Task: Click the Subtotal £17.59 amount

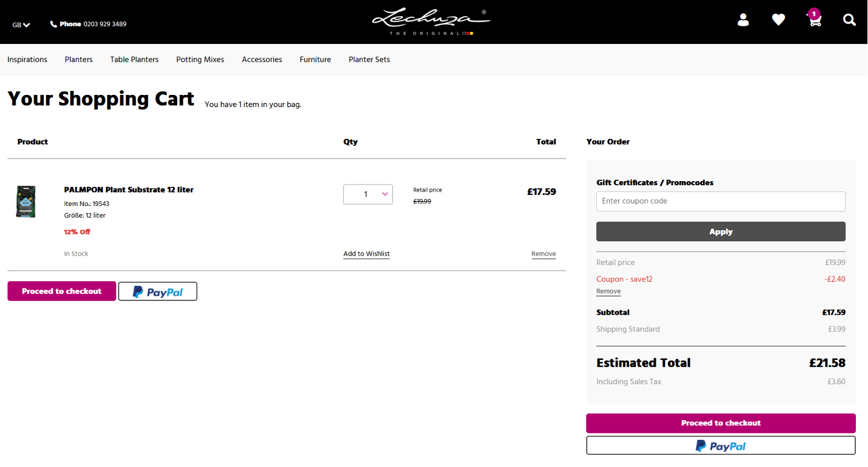Action: click(x=834, y=312)
